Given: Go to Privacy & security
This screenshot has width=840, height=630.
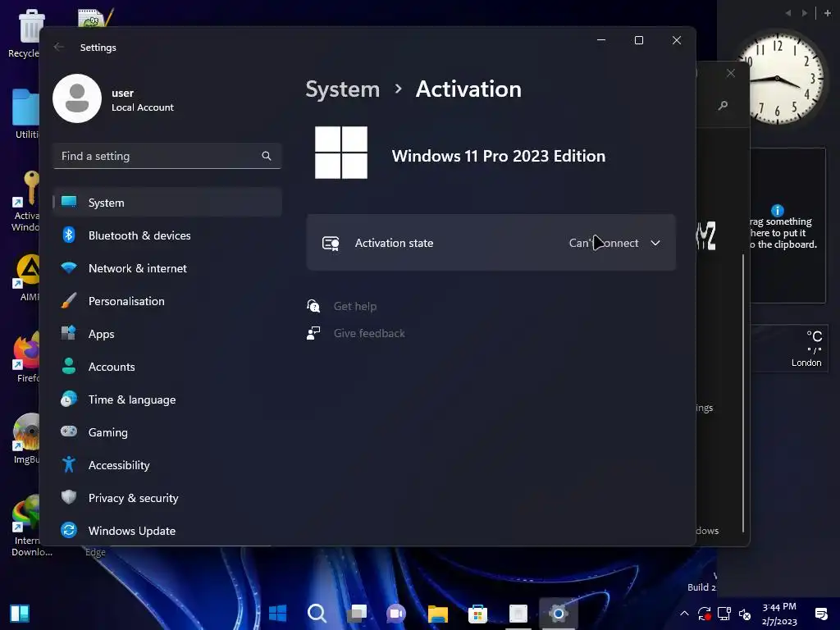Looking at the screenshot, I should 167,498.
